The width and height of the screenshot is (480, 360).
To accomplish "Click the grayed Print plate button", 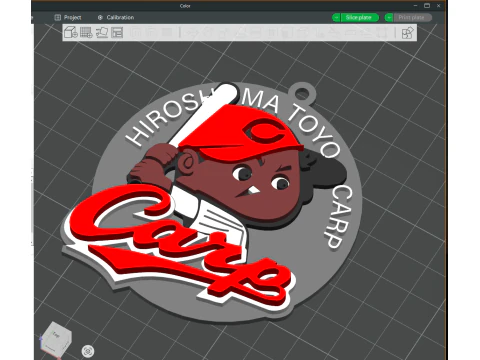I will (x=413, y=17).
